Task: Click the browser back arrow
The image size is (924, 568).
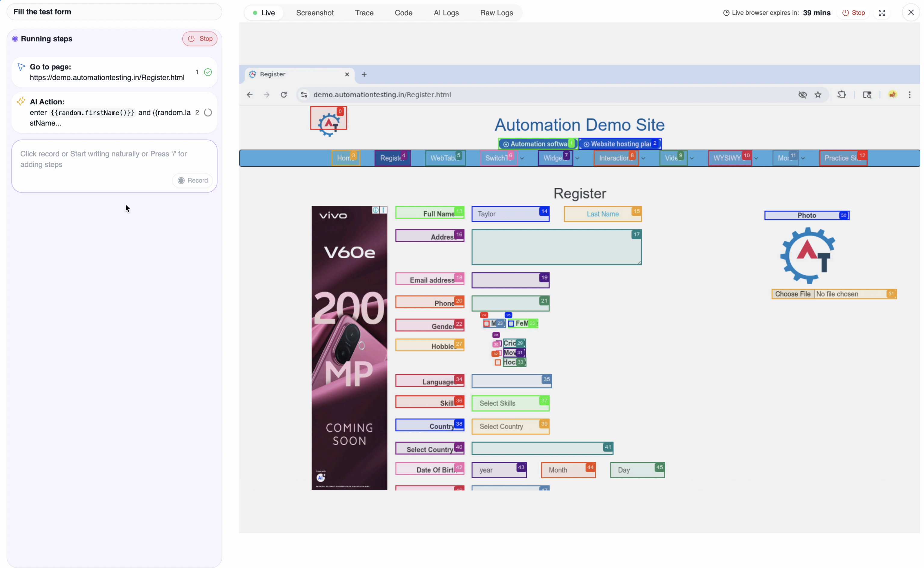Action: click(x=250, y=95)
